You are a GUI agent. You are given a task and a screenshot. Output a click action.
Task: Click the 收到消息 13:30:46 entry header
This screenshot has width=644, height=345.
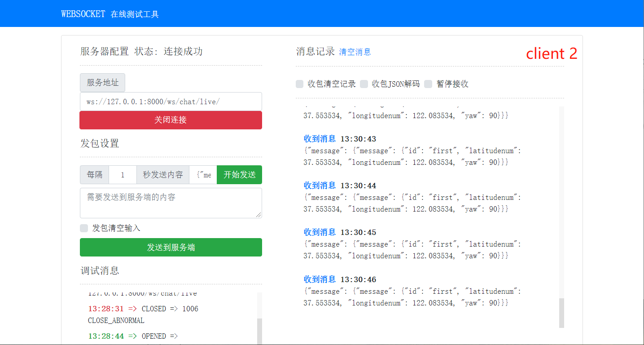click(x=340, y=279)
